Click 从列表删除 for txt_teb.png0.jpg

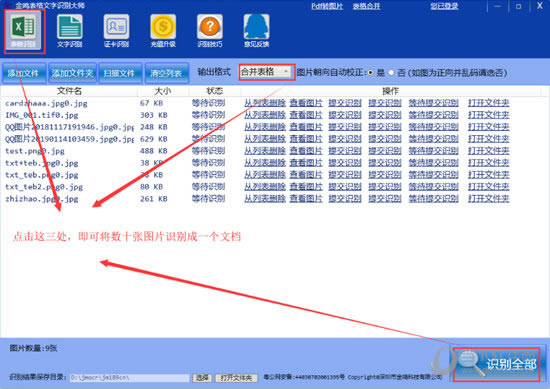pyautogui.click(x=265, y=175)
